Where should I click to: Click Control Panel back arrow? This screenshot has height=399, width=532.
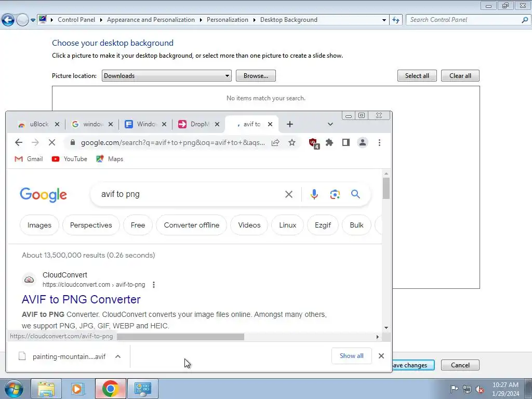coord(8,20)
